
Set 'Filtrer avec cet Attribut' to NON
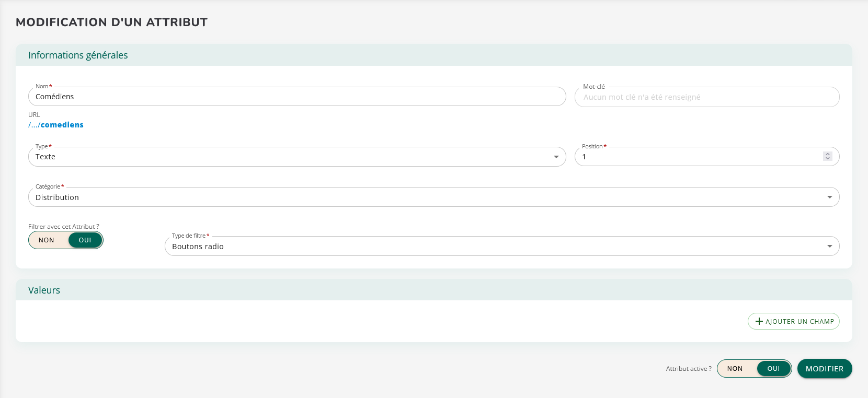click(47, 240)
